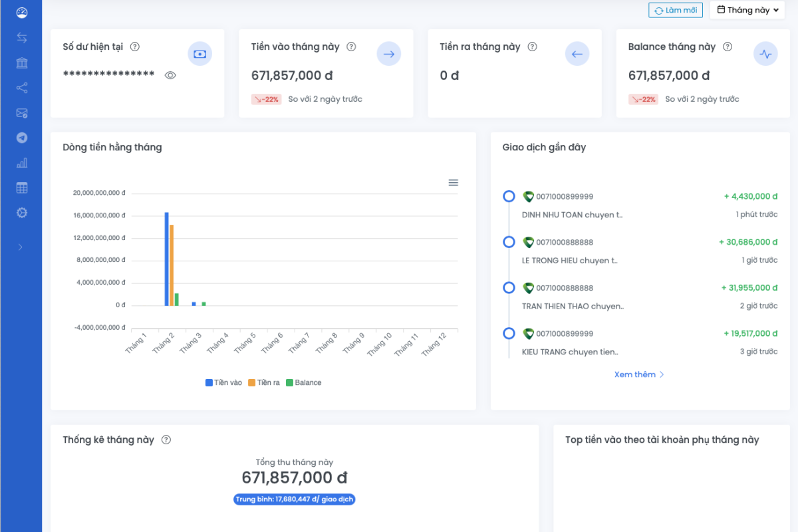Open the table grid icon in sidebar
Image resolution: width=798 pixels, height=532 pixels.
pyautogui.click(x=22, y=188)
